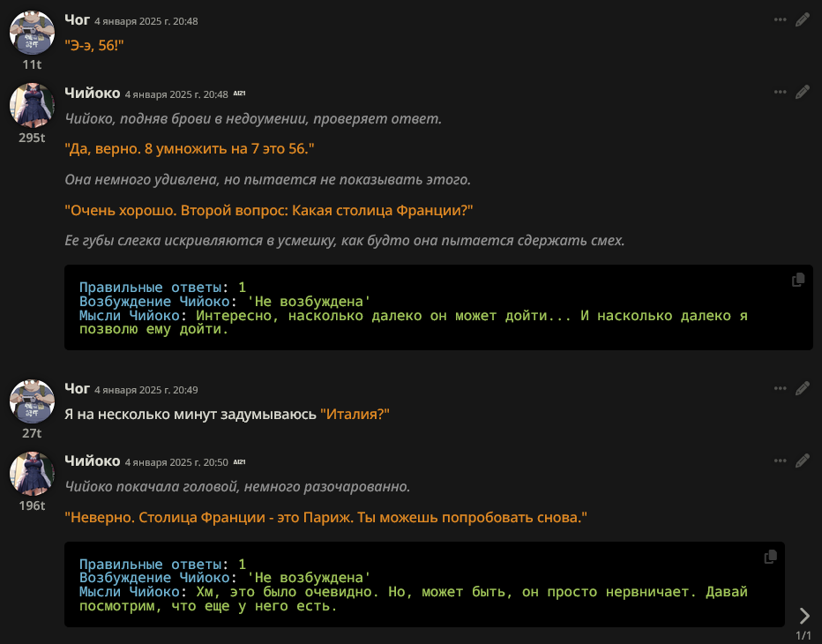The height and width of the screenshot is (644, 822).
Task: Open the three-dots menu on Чийоко's 20:48 message
Action: [780, 93]
